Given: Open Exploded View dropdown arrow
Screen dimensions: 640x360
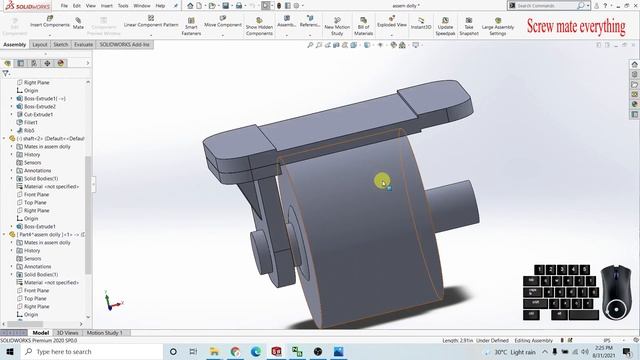Looking at the screenshot, I should 391,35.
